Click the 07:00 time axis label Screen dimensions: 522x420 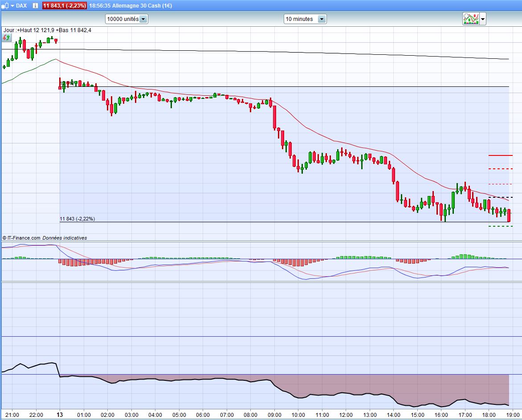click(227, 415)
